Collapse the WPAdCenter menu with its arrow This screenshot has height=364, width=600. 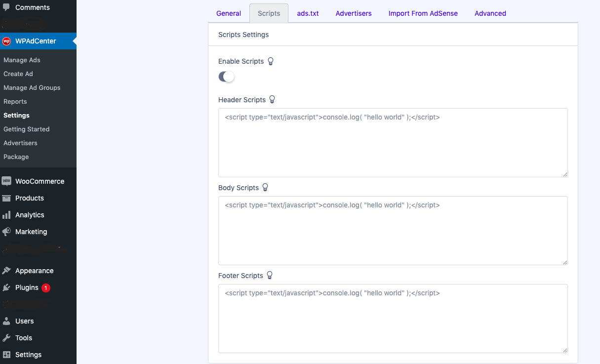(75, 41)
